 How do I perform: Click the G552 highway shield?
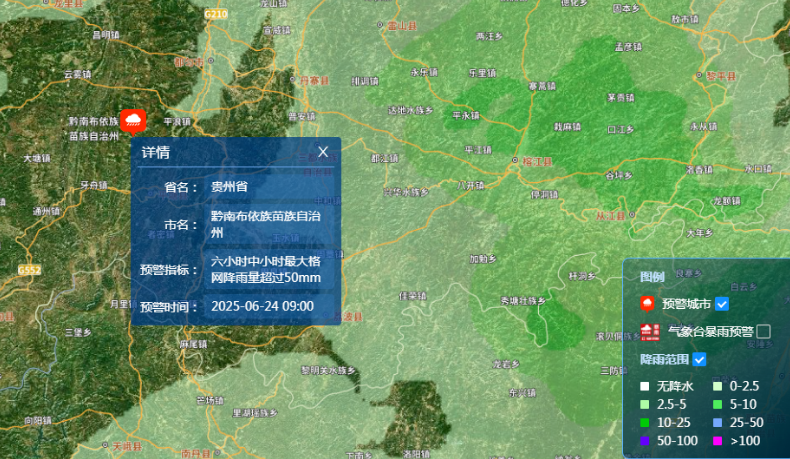click(30, 270)
